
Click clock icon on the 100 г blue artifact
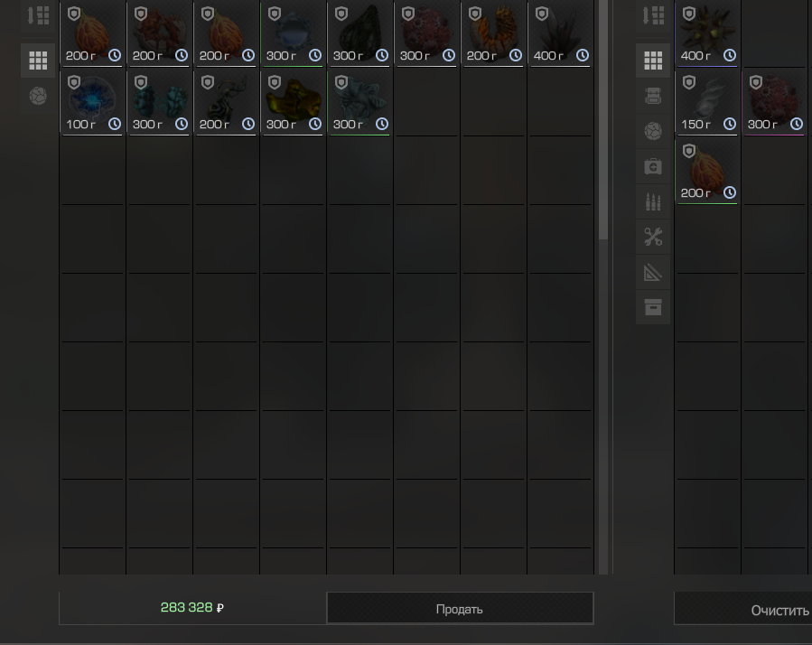click(115, 124)
